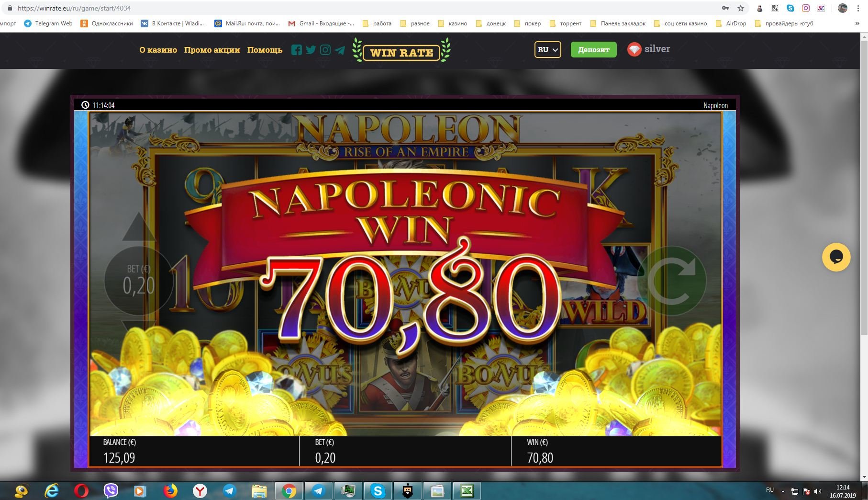
Task: Open Skype from the Windows taskbar
Action: click(x=378, y=490)
